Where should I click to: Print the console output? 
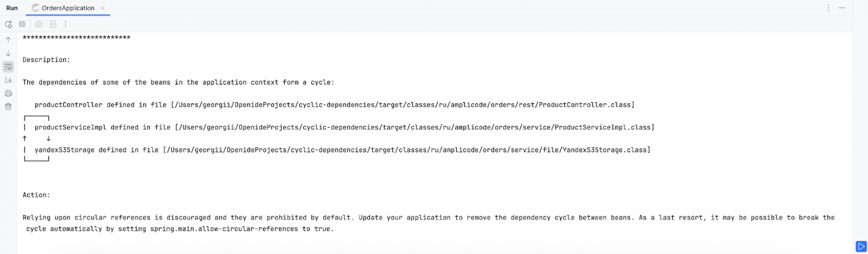click(8, 93)
